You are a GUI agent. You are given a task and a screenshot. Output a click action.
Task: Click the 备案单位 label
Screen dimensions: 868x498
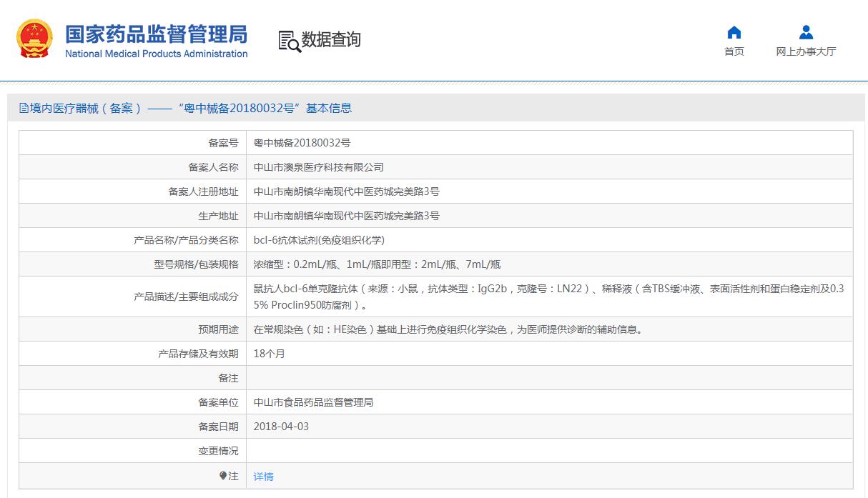(218, 402)
